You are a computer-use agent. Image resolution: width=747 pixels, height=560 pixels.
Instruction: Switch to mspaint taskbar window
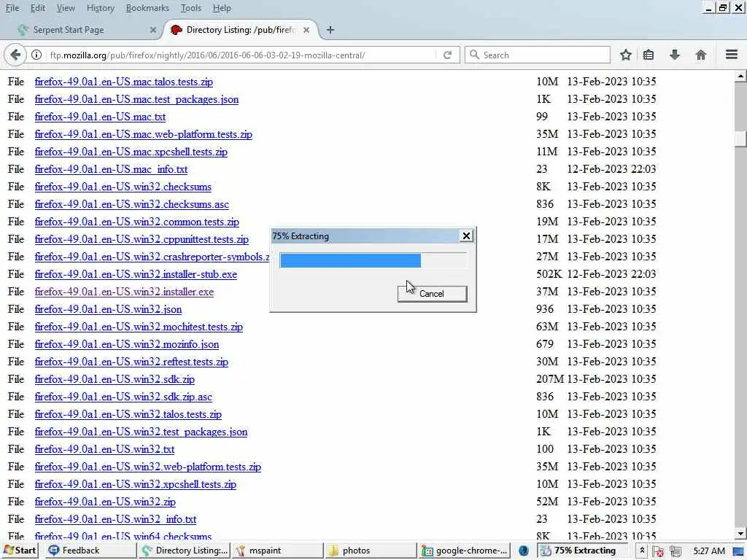(x=278, y=551)
